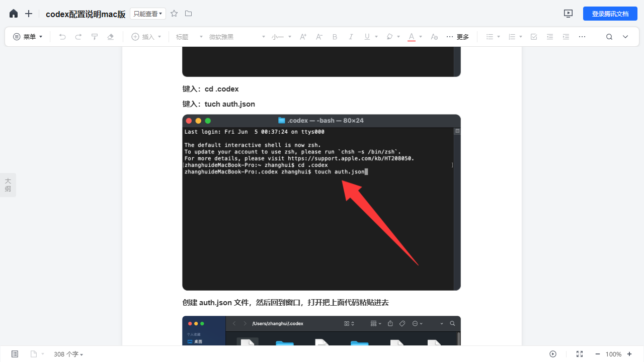
Task: Go to the Tencent Docs home icon
Action: coord(14,14)
